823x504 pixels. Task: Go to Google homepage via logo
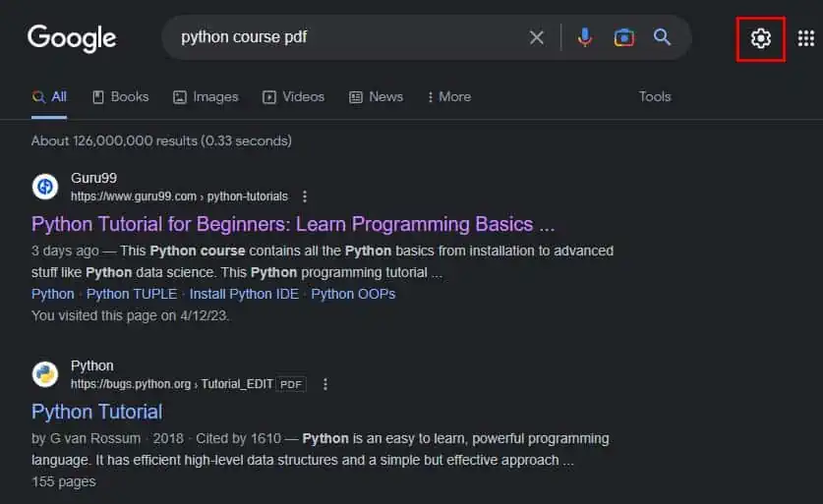tap(72, 38)
